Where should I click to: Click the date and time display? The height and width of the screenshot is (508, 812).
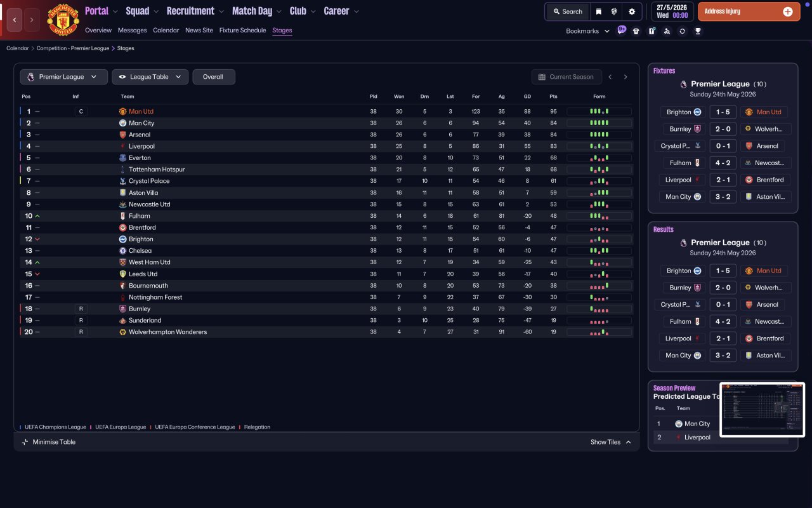click(672, 11)
